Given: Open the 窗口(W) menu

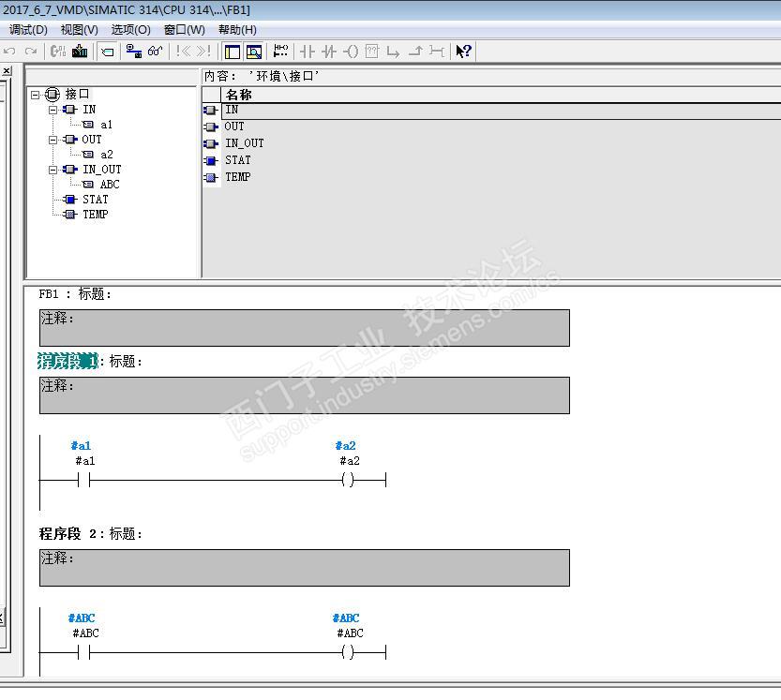Looking at the screenshot, I should (185, 30).
